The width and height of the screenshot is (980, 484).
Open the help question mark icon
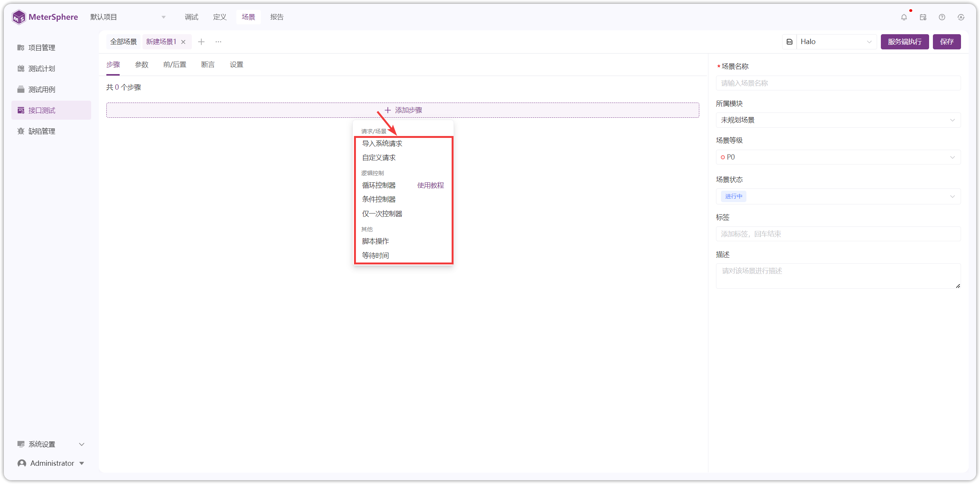point(942,17)
